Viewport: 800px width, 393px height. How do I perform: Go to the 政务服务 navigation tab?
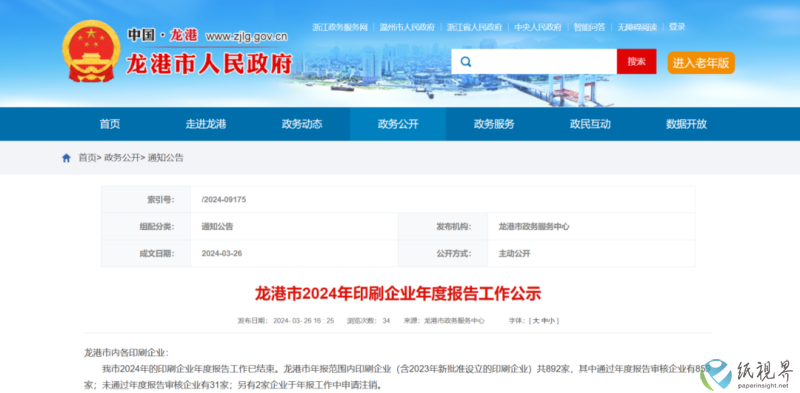494,124
